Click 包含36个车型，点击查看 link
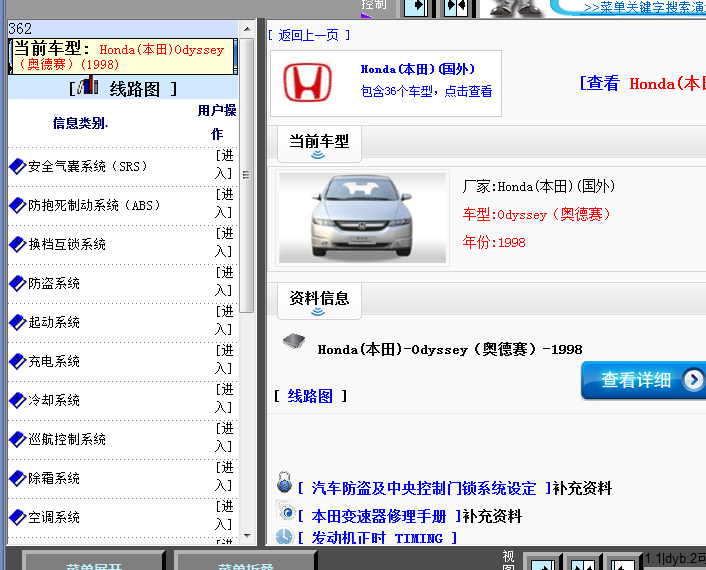 point(426,91)
